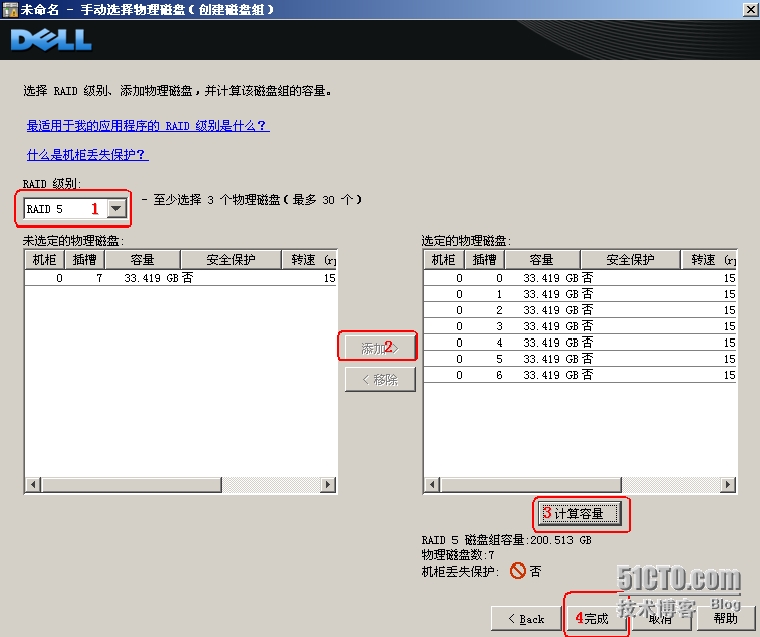Click horizontal scrollbar thumb in unselected disks list
This screenshot has height=637, width=760.
click(131, 484)
